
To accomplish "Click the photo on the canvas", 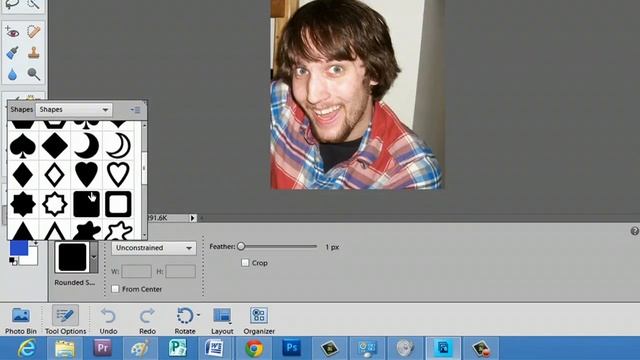I will (357, 94).
